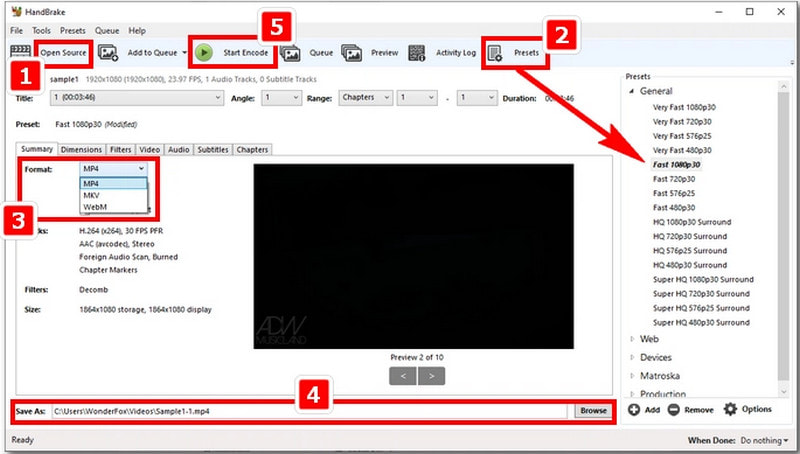Show the next preview image
Image resolution: width=800 pixels, height=454 pixels.
click(431, 376)
